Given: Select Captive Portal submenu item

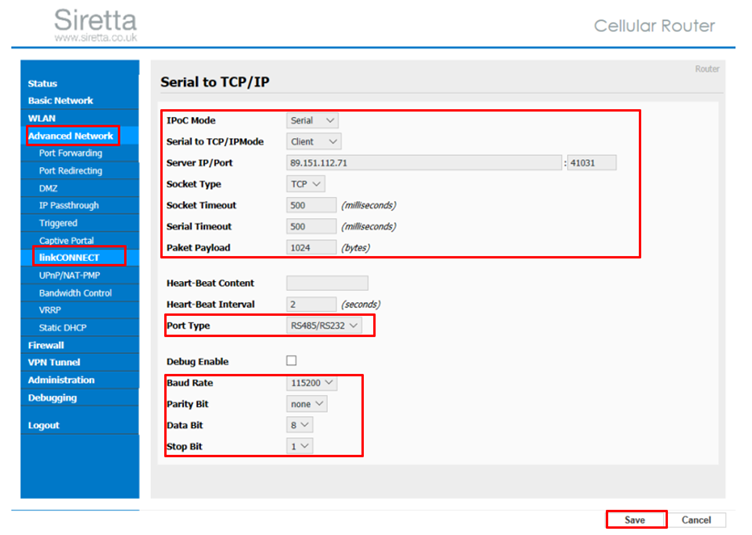Looking at the screenshot, I should pyautogui.click(x=66, y=241).
